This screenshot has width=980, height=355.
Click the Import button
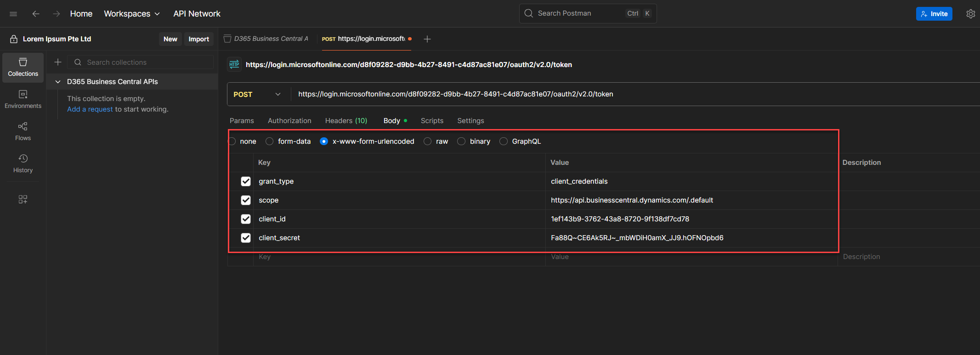click(199, 39)
